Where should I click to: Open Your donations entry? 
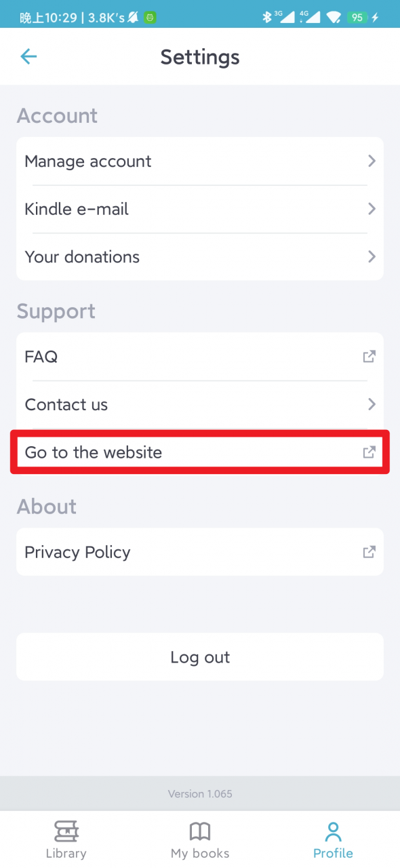pos(200,256)
